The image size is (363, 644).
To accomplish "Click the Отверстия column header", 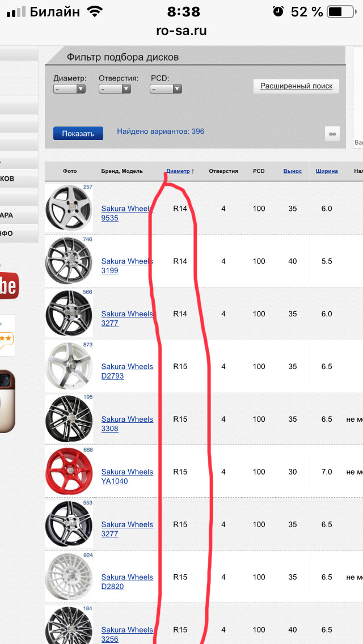I will (223, 171).
